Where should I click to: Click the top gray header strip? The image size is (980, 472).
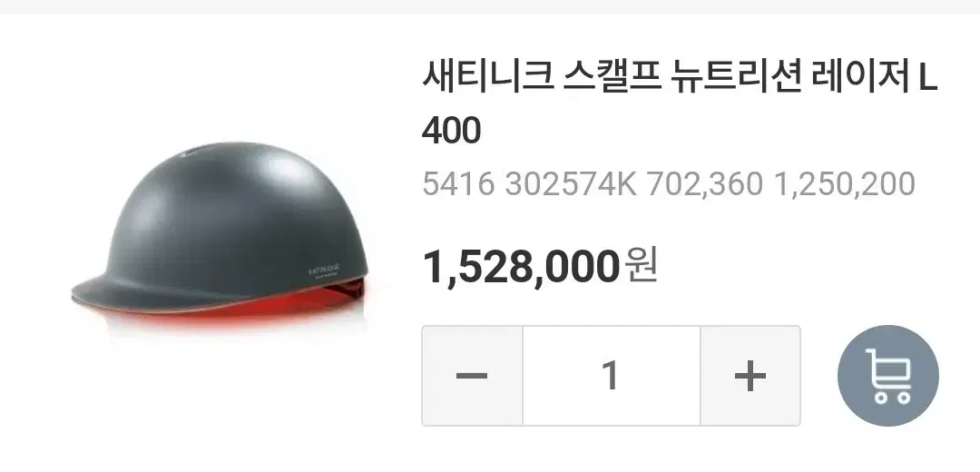pyautogui.click(x=490, y=7)
